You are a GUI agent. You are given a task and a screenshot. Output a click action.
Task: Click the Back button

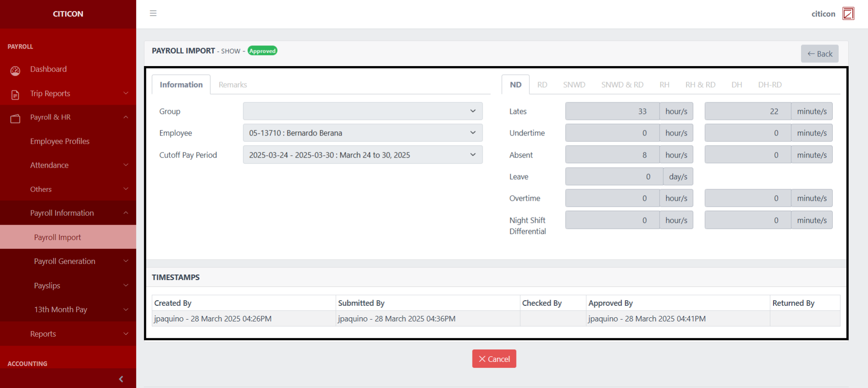point(819,54)
